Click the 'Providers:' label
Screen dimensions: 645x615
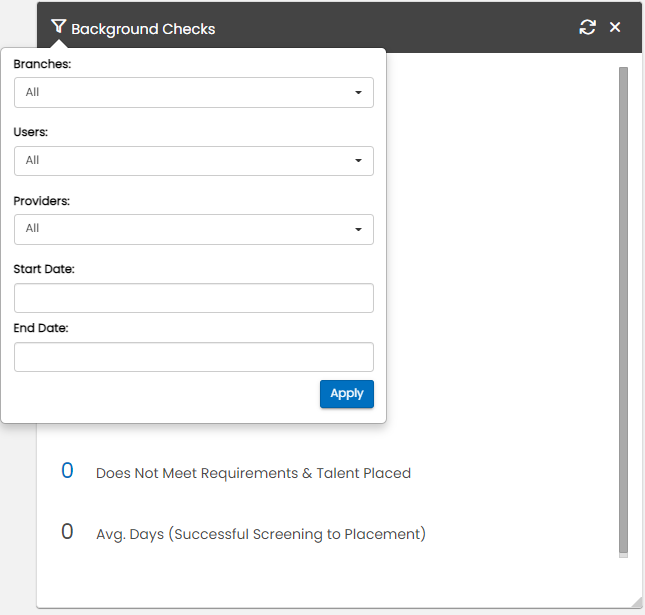click(x=42, y=201)
